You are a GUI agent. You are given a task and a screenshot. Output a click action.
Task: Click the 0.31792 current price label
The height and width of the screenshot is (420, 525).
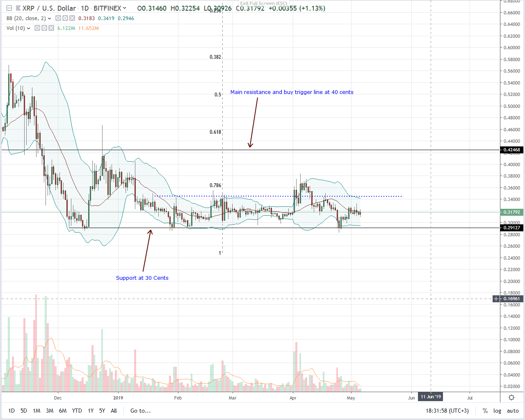click(x=511, y=212)
